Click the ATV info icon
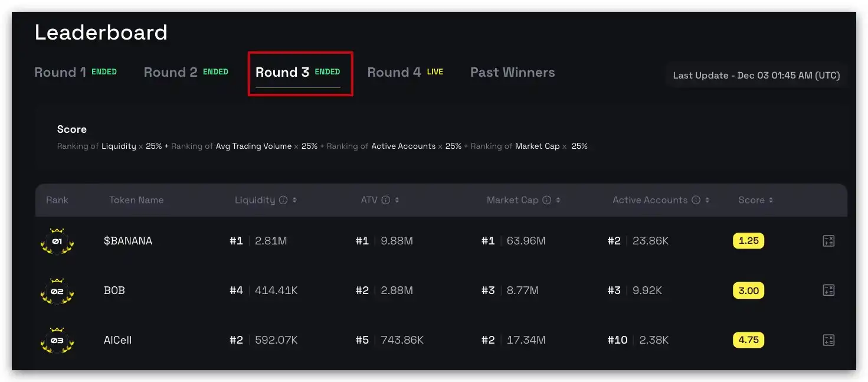 386,200
